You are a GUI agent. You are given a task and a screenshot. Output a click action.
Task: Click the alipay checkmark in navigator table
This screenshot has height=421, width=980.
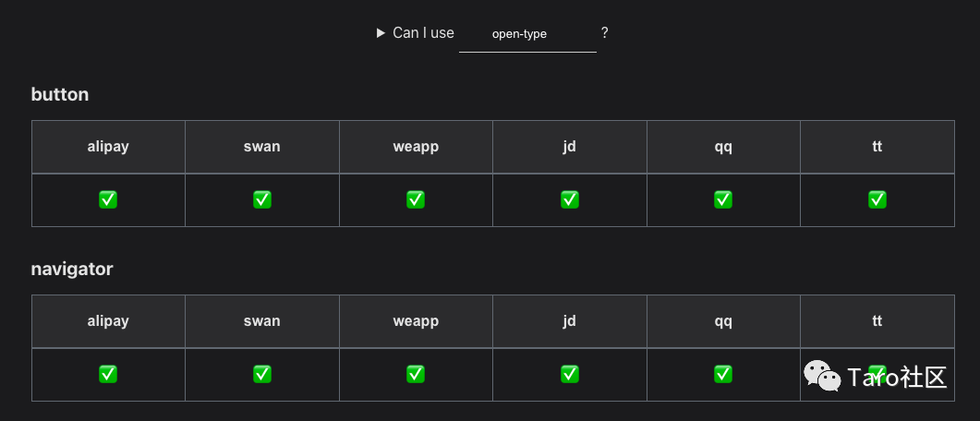(x=108, y=374)
